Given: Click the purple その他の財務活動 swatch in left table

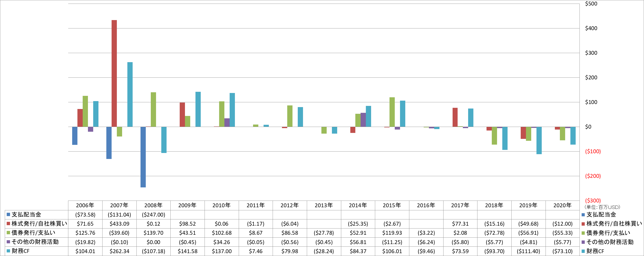Looking at the screenshot, I should tap(8, 242).
